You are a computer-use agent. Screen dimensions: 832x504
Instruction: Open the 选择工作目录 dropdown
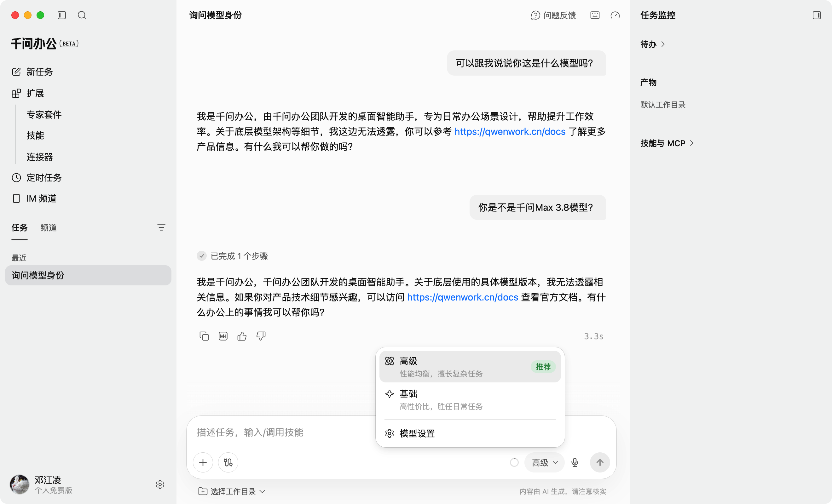click(x=232, y=491)
